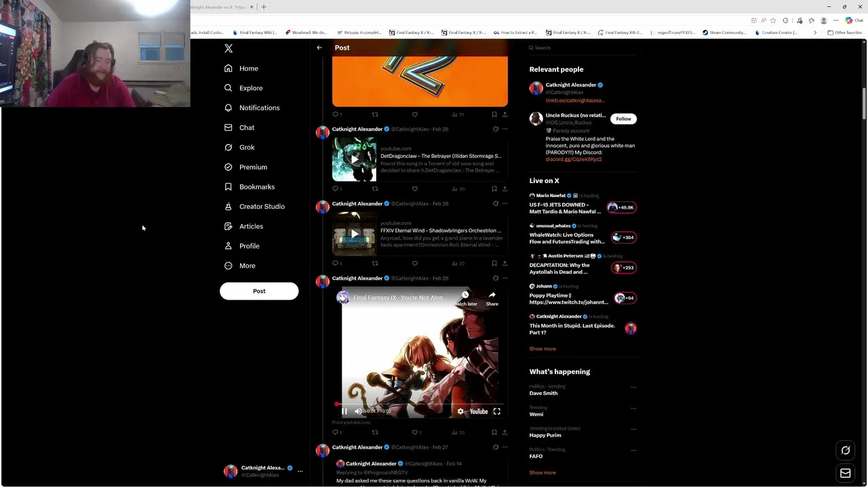Screen dimensions: 868x488
Task: Share the DetDragonclaw Betrayer post
Action: [505, 189]
